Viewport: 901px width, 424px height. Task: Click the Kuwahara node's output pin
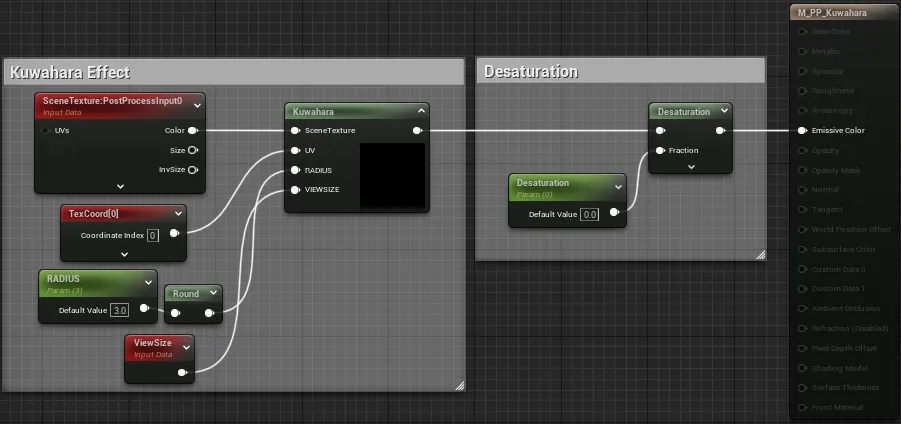pyautogui.click(x=418, y=130)
